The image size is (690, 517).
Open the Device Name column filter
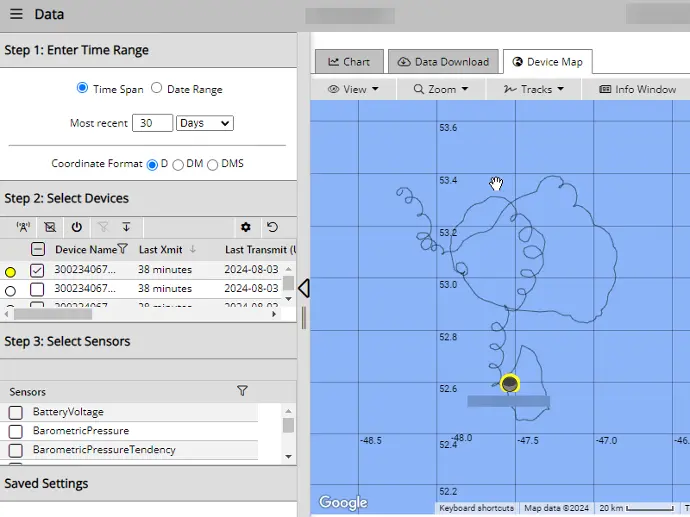pyautogui.click(x=123, y=249)
